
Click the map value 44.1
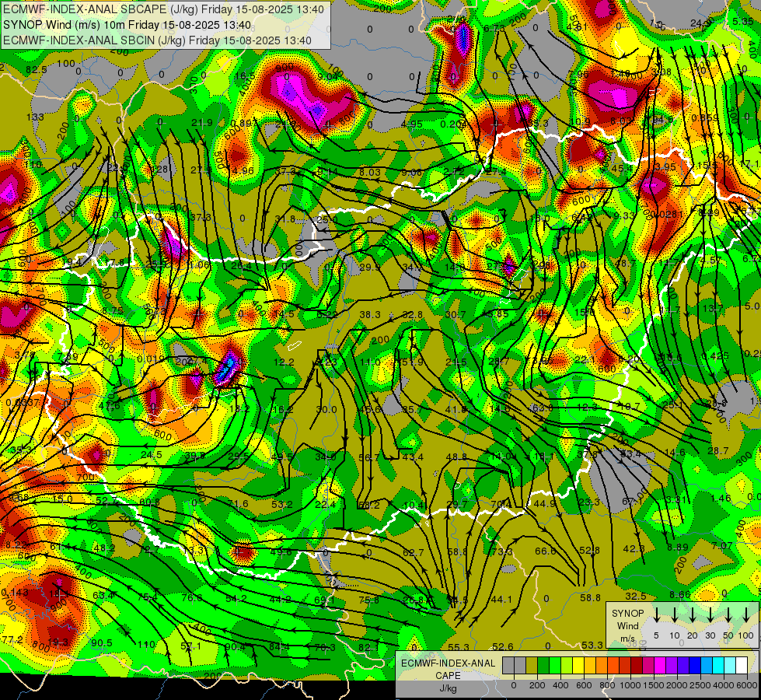point(501,600)
